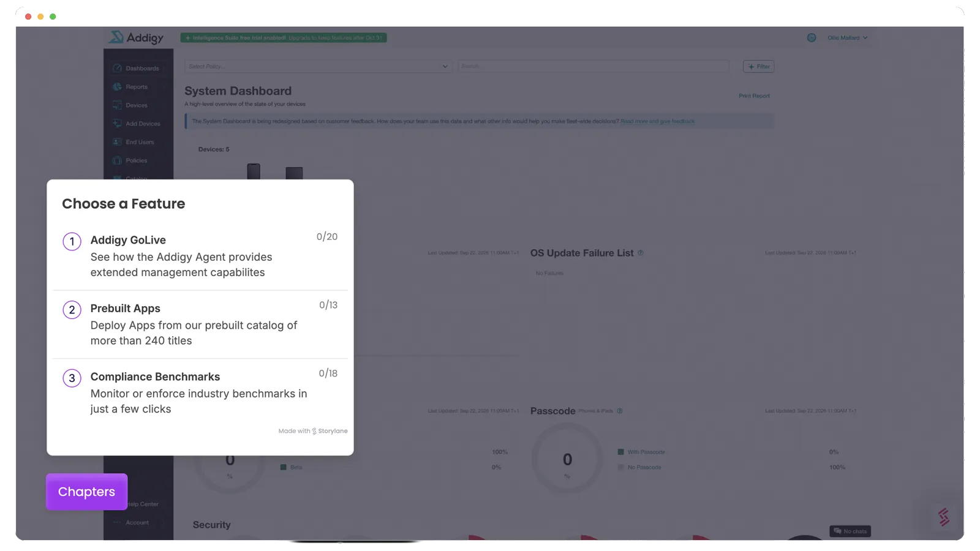Click the phone device icon under Devices
Viewport: 980px width, 551px height.
pos(254,171)
